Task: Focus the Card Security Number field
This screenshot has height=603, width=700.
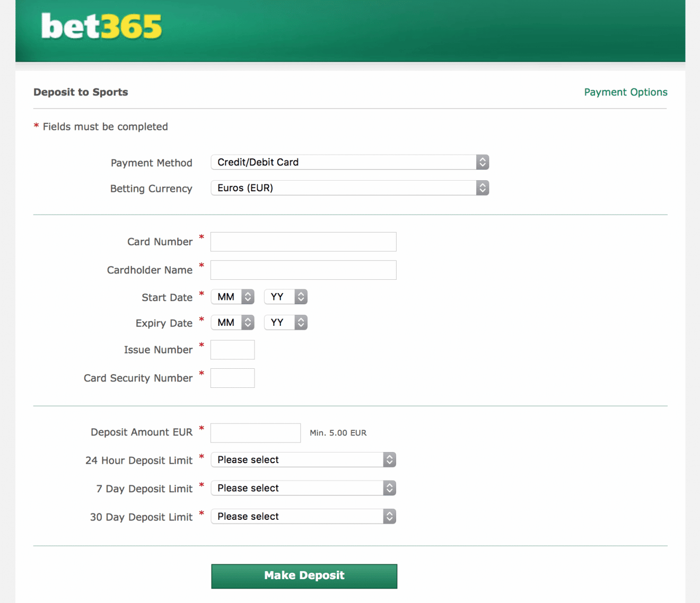Action: click(232, 378)
